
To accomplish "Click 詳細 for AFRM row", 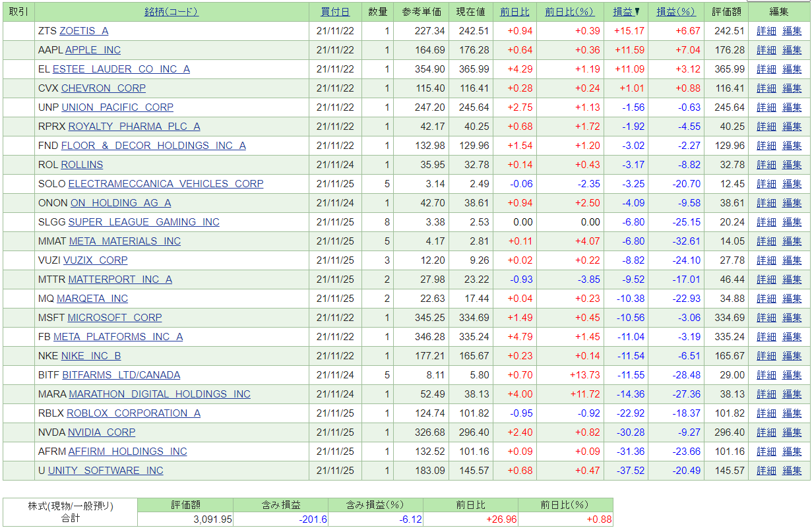I will pos(766,452).
